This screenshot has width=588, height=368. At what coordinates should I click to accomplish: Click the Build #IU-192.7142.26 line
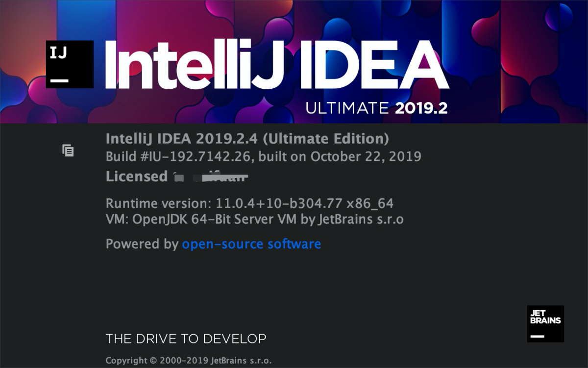264,157
